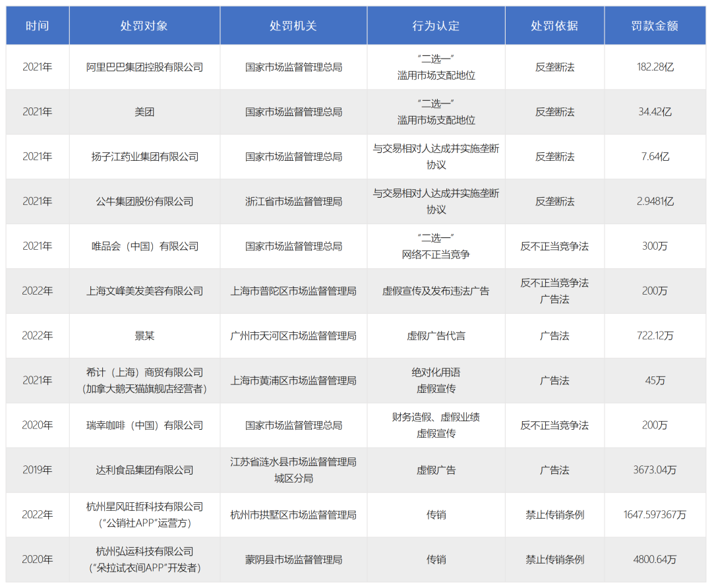Click the 4800.64万 fine amount
The width and height of the screenshot is (712, 588).
pyautogui.click(x=655, y=560)
